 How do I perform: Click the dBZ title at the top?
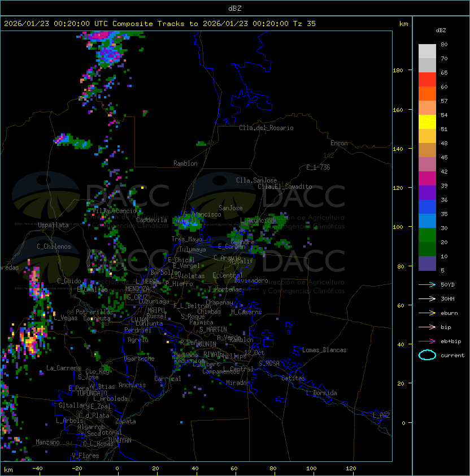pos(234,8)
